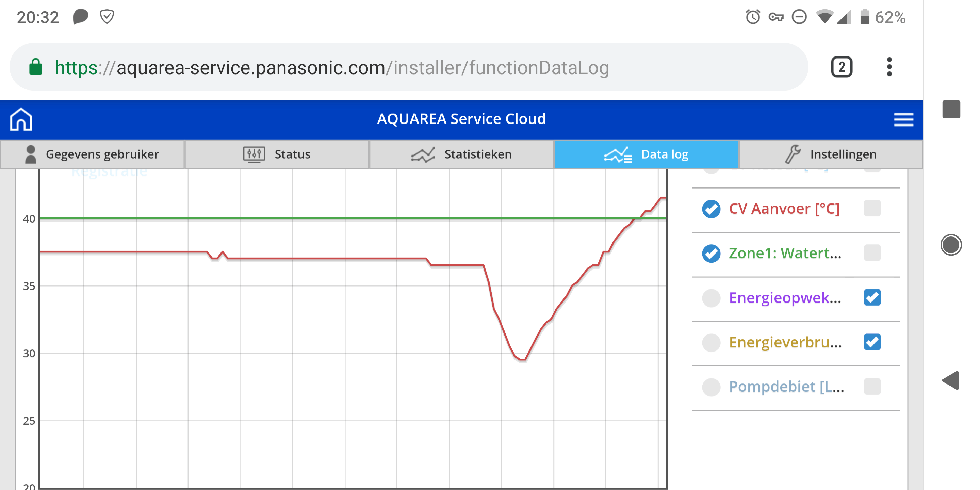Screen dimensions: 980x490
Task: Uncheck the CV Aanvoer round toggle
Action: tap(711, 209)
